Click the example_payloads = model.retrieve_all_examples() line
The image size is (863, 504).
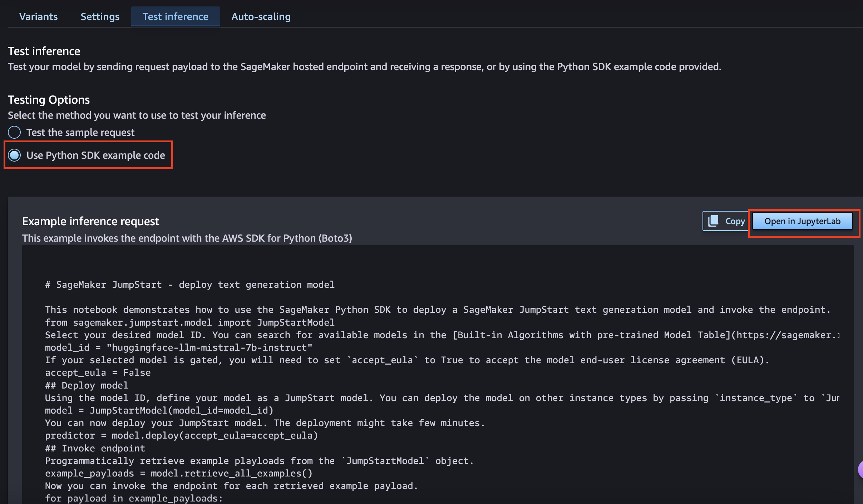(178, 473)
